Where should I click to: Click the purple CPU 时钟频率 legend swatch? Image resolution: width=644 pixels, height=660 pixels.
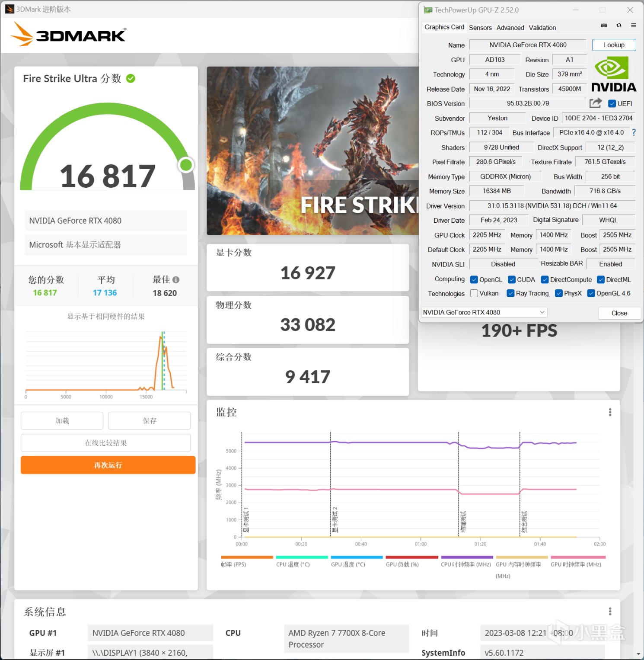(x=467, y=557)
